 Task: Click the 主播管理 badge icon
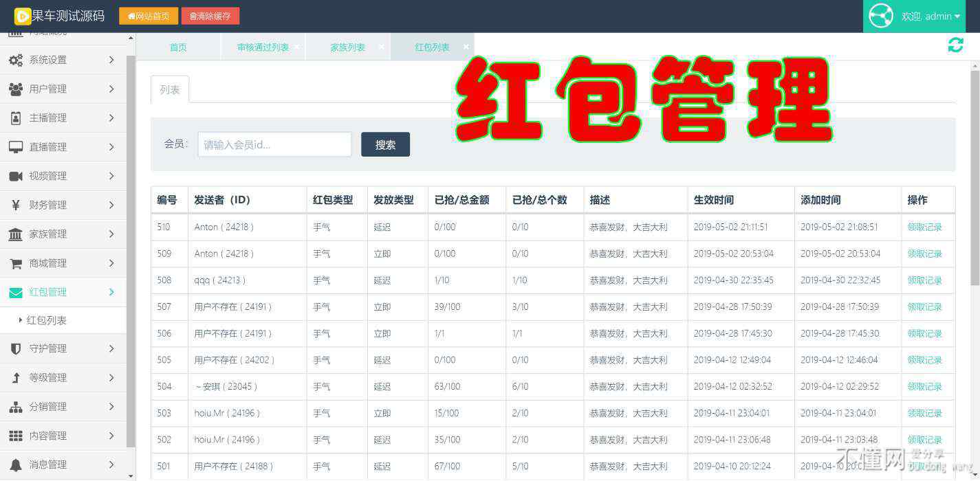pyautogui.click(x=15, y=118)
